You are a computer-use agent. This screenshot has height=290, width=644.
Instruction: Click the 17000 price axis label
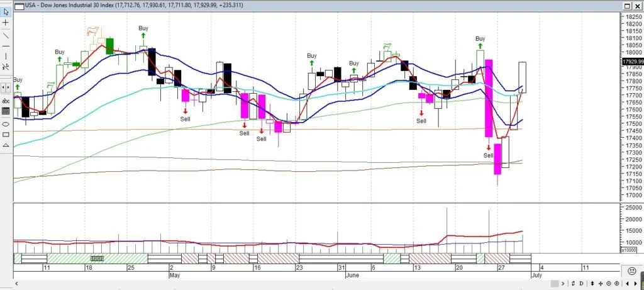tap(634, 195)
